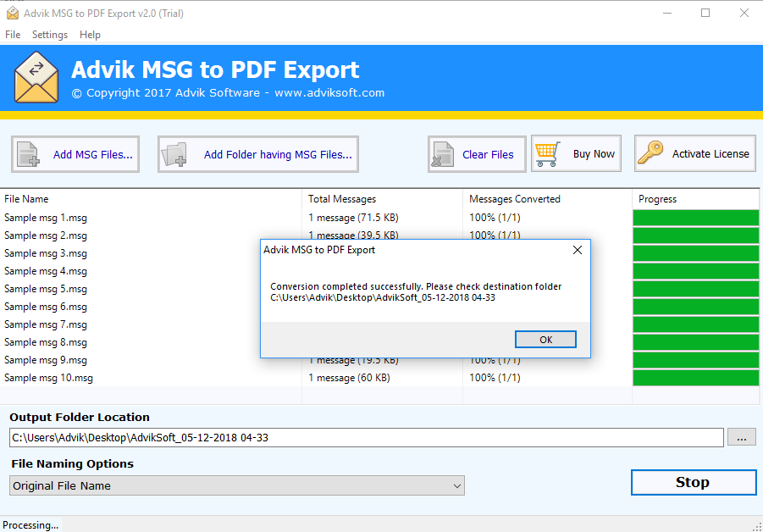Click the Clear Files document icon

443,154
